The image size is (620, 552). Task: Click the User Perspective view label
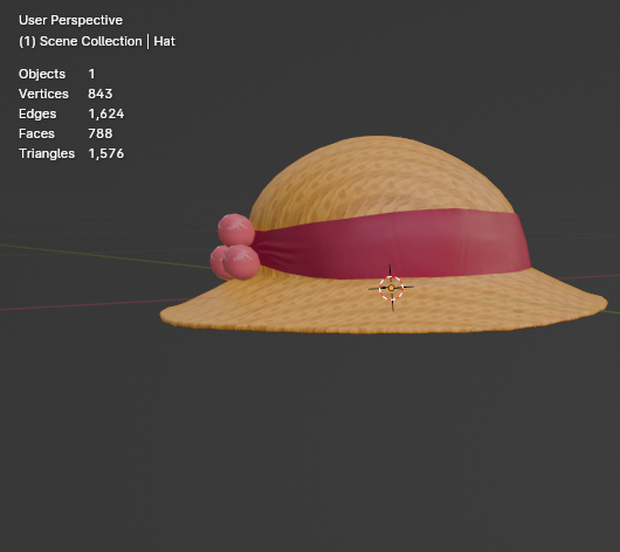[71, 20]
